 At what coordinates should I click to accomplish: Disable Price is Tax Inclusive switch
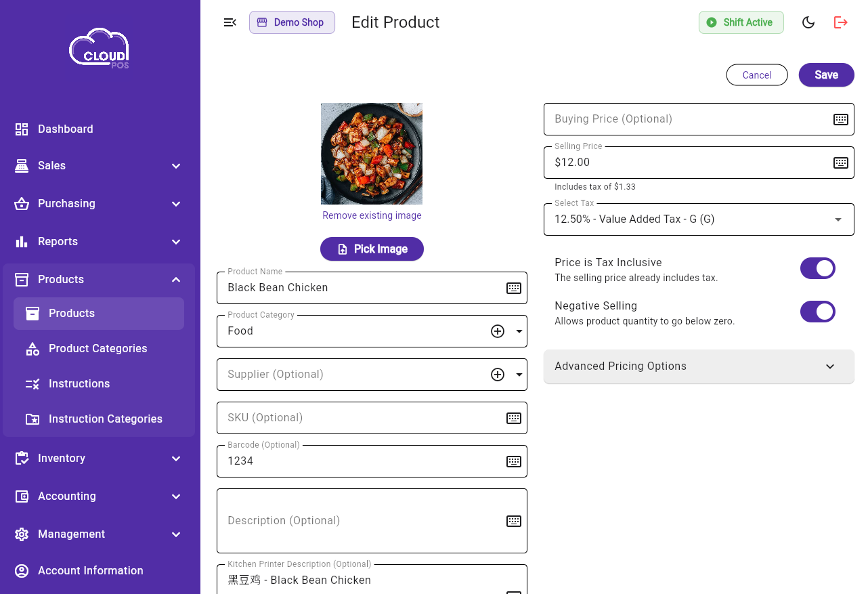pos(817,269)
